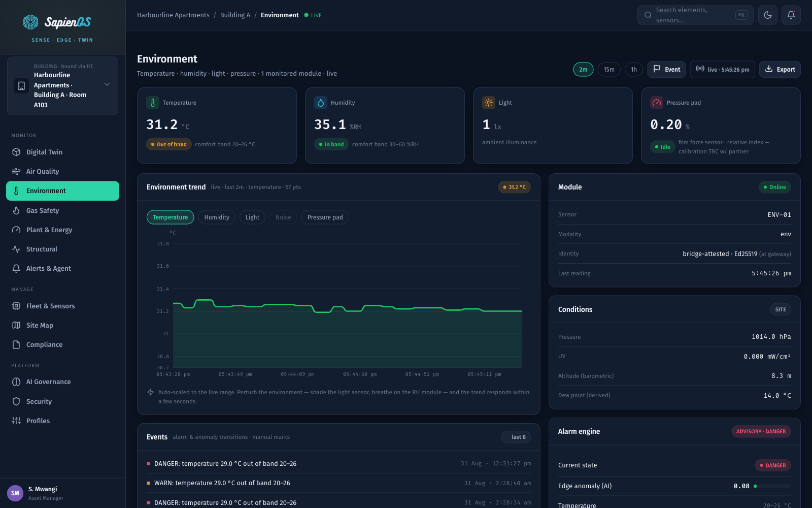Click the In band humidity badge
Viewport: 812px width, 508px height.
(x=331, y=144)
